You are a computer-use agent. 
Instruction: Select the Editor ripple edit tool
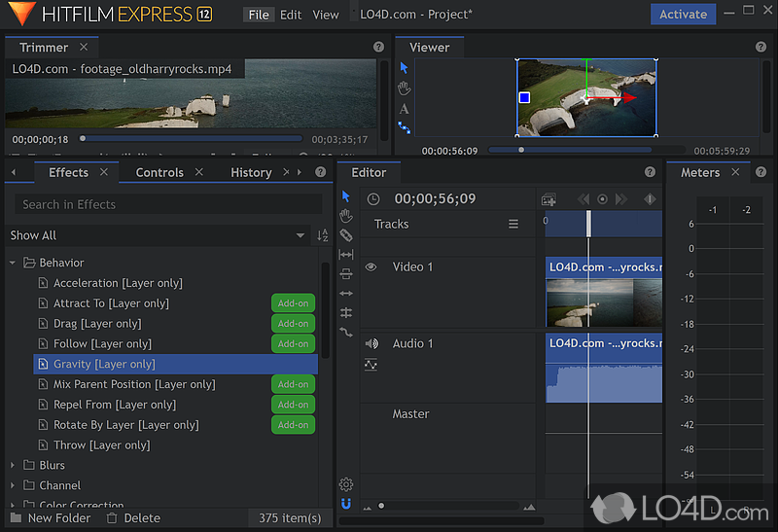coord(346,294)
